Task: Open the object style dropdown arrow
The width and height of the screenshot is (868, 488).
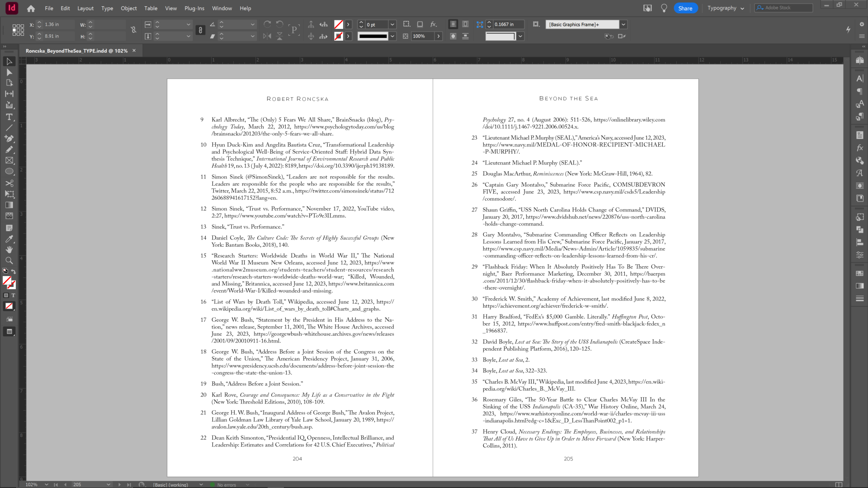Action: tap(623, 24)
